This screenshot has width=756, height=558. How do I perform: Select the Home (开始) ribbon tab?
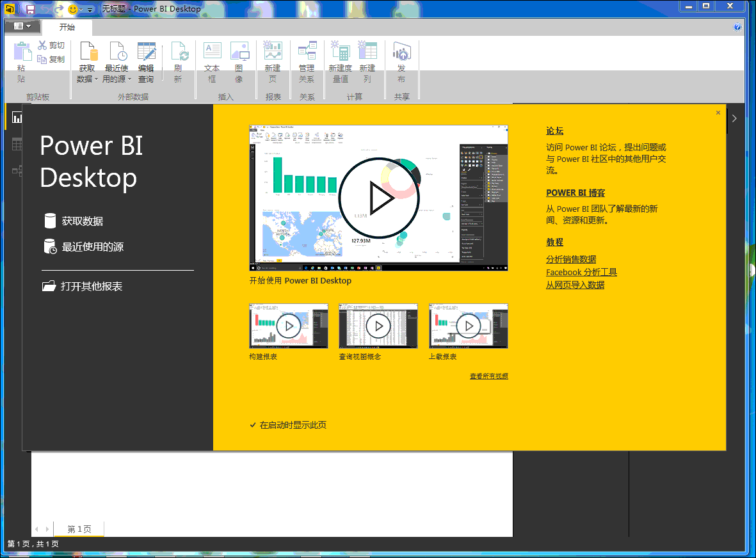point(67,27)
